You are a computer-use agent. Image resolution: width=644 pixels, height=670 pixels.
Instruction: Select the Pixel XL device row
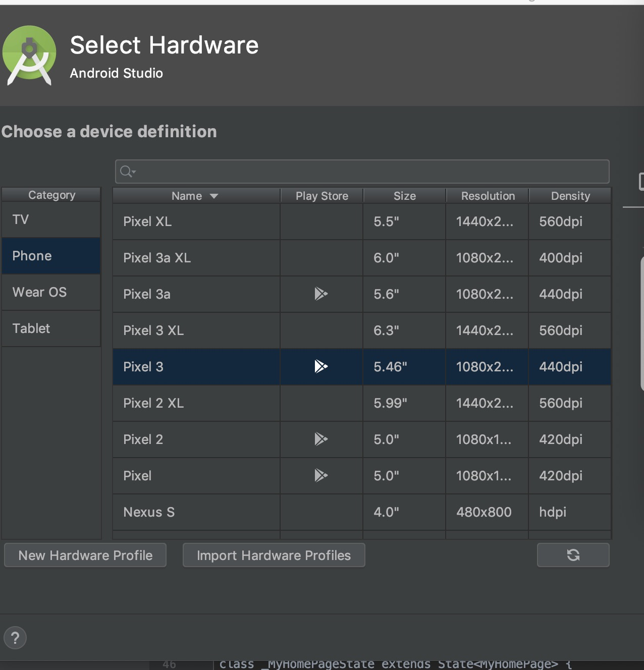pyautogui.click(x=196, y=221)
